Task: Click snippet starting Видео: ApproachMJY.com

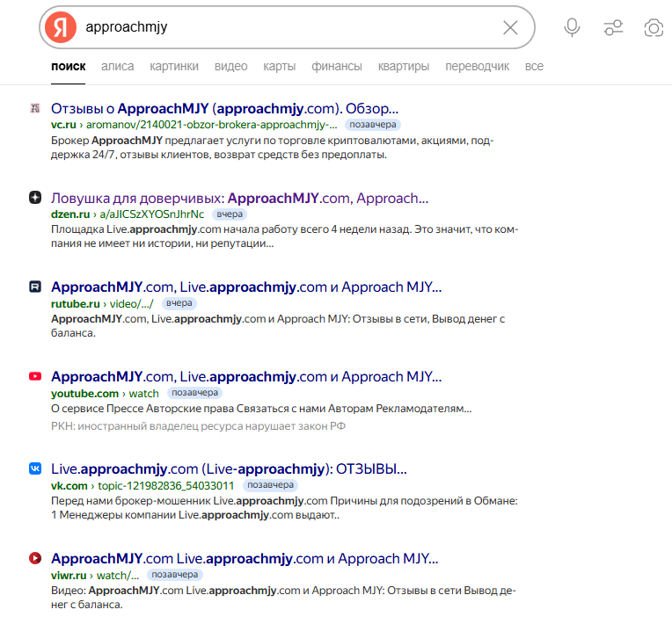Action: (x=283, y=598)
